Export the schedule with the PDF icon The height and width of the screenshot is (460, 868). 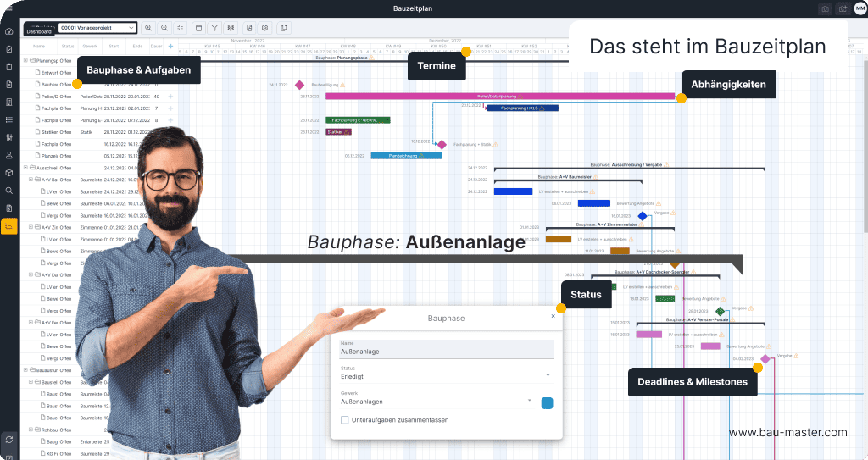click(x=249, y=28)
